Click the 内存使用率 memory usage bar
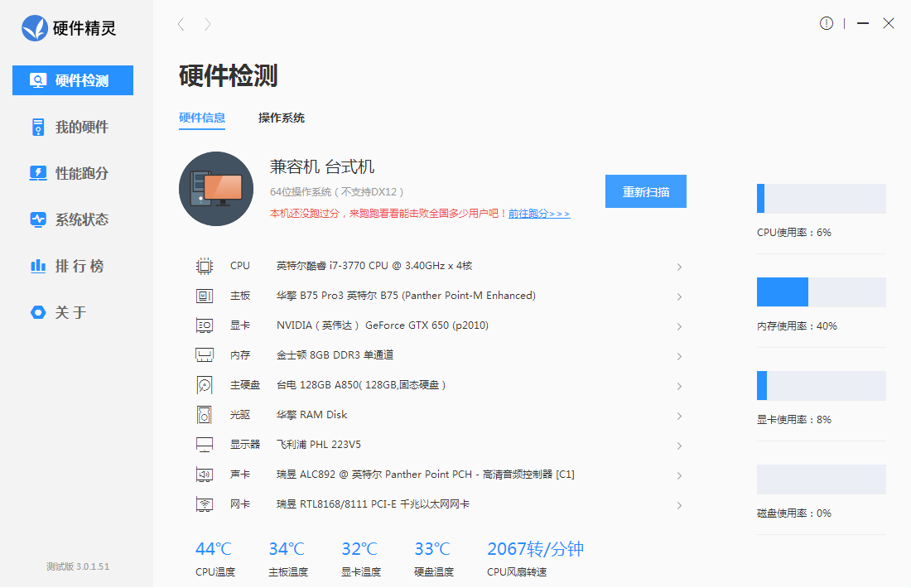The width and height of the screenshot is (911, 588). click(821, 292)
